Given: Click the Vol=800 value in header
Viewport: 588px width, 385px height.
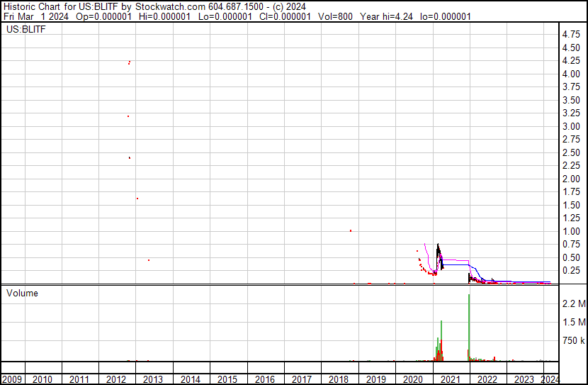Looking at the screenshot, I should [335, 16].
